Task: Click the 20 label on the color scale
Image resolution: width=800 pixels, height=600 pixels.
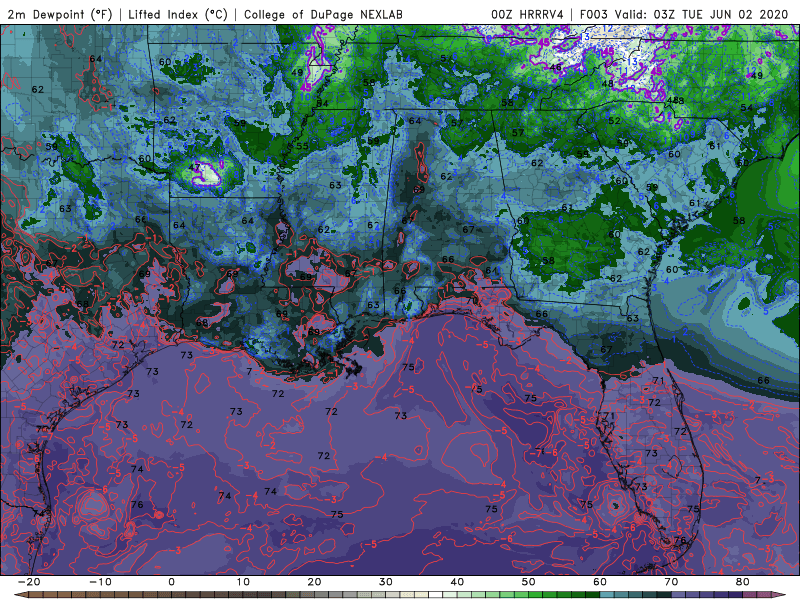Action: pos(314,582)
